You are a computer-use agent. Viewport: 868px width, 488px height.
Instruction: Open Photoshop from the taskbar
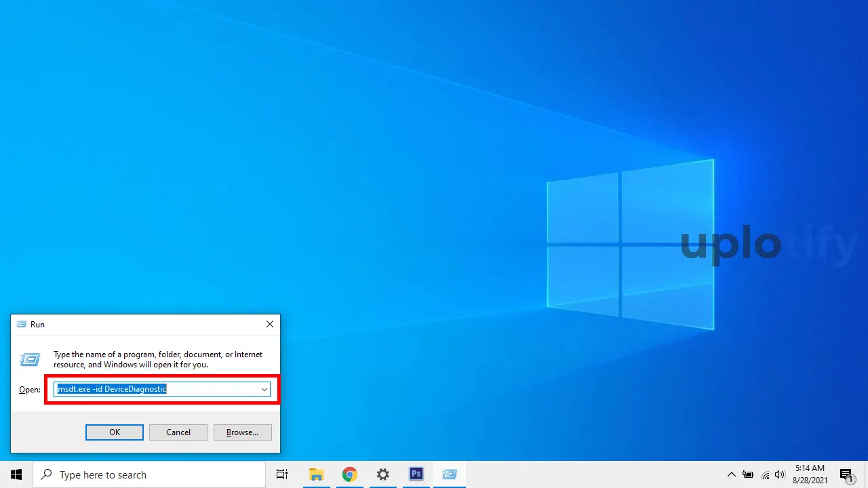pos(416,474)
